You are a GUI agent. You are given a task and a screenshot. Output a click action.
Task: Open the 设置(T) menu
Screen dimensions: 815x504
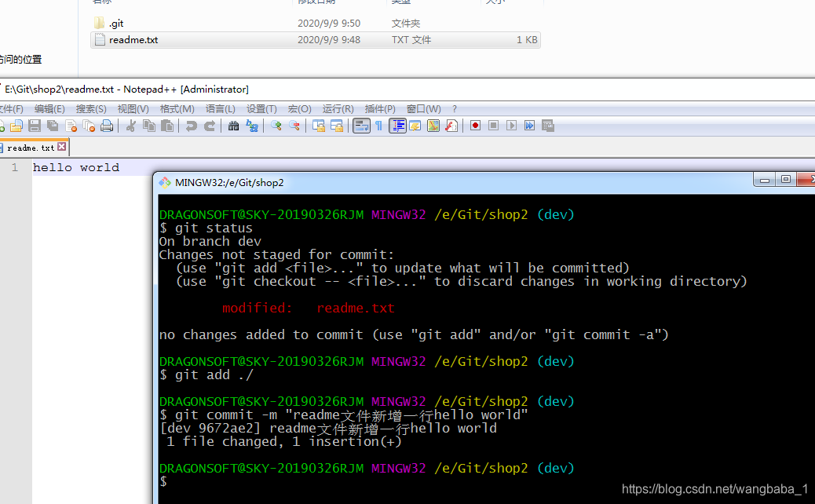261,109
